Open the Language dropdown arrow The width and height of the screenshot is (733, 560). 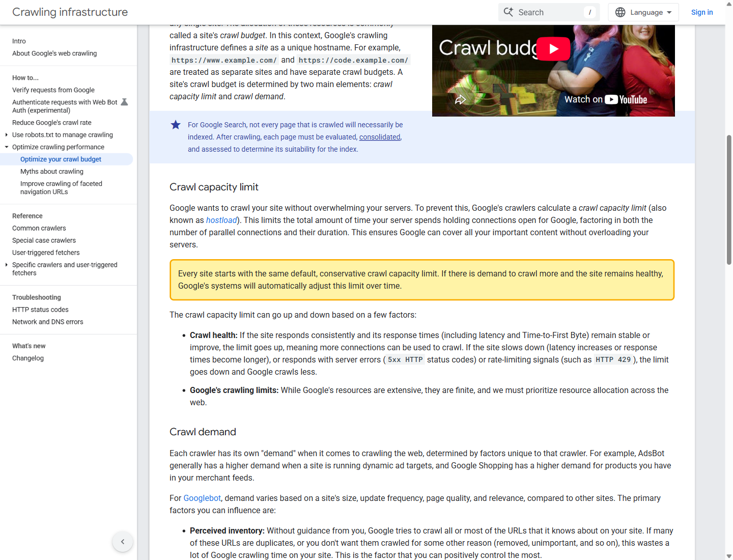click(x=669, y=12)
